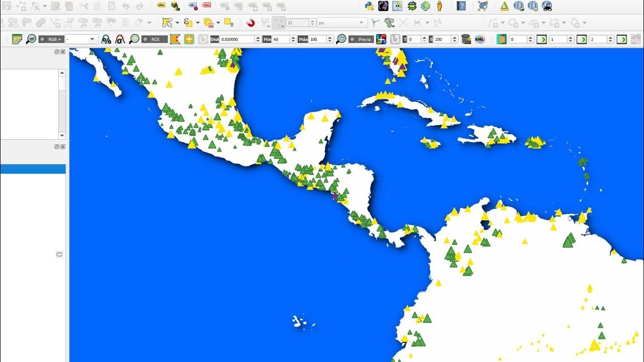Click the Min 60 input field
644x362 pixels.
[x=281, y=39]
